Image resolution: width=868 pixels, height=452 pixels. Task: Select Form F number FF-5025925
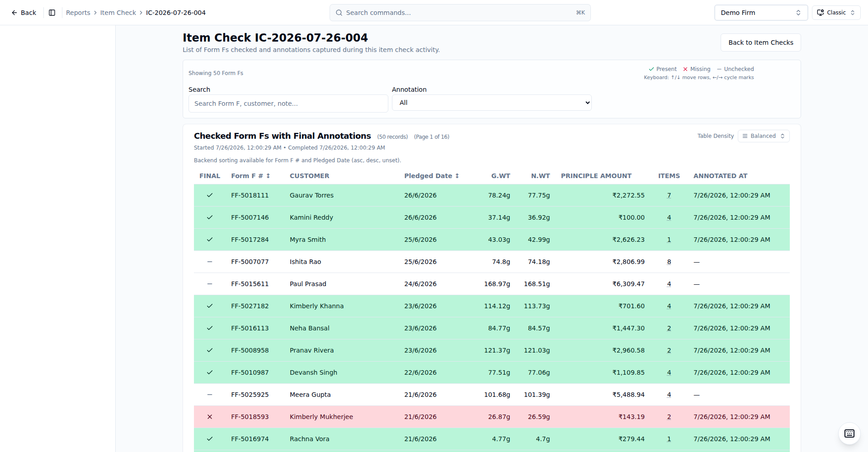click(250, 395)
